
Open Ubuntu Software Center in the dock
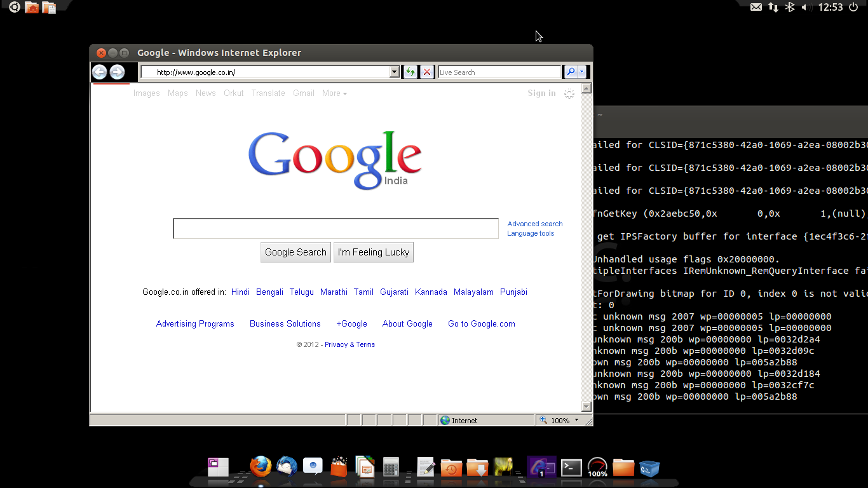(339, 467)
